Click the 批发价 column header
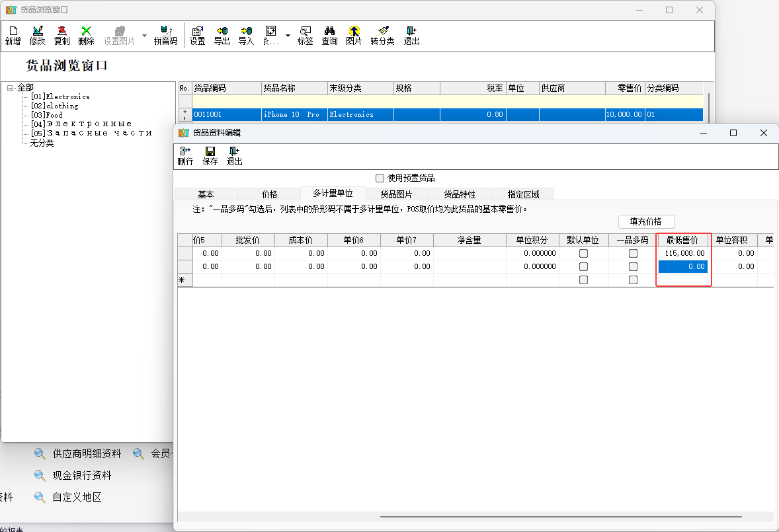Viewport: 779px width, 532px height. coord(248,240)
